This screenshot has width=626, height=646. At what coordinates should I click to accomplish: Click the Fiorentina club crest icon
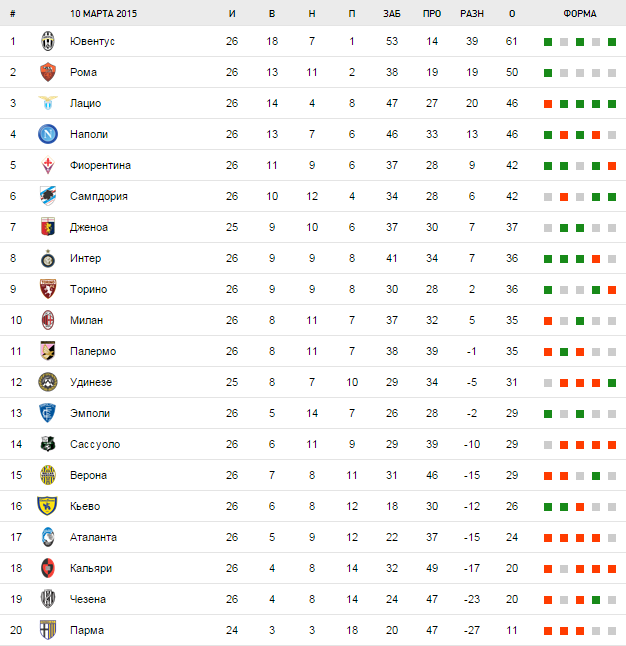[47, 166]
